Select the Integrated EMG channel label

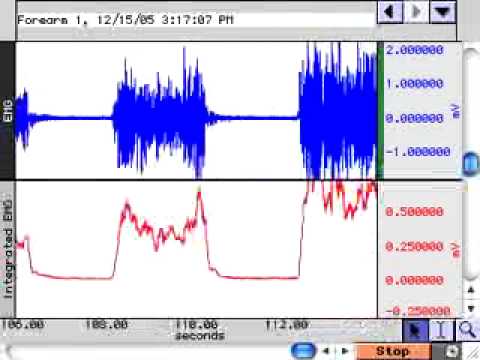coord(8,249)
